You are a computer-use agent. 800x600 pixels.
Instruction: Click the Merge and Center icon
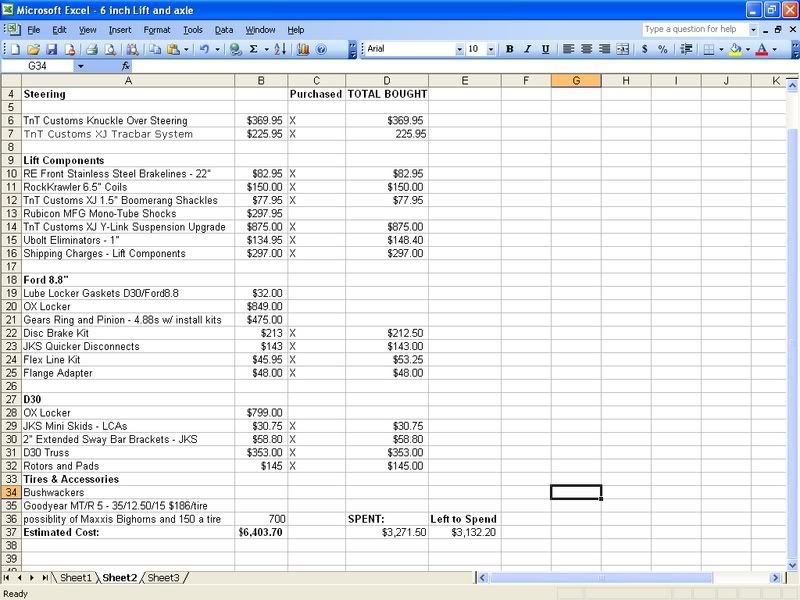coord(622,49)
